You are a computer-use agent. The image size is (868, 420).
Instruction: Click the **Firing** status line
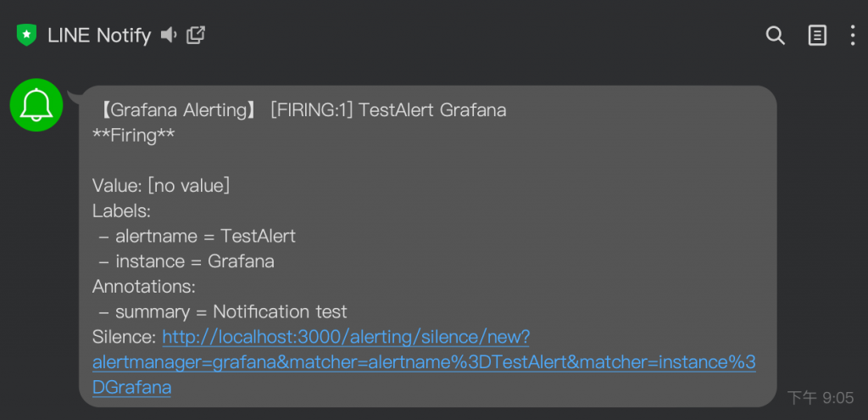click(133, 136)
